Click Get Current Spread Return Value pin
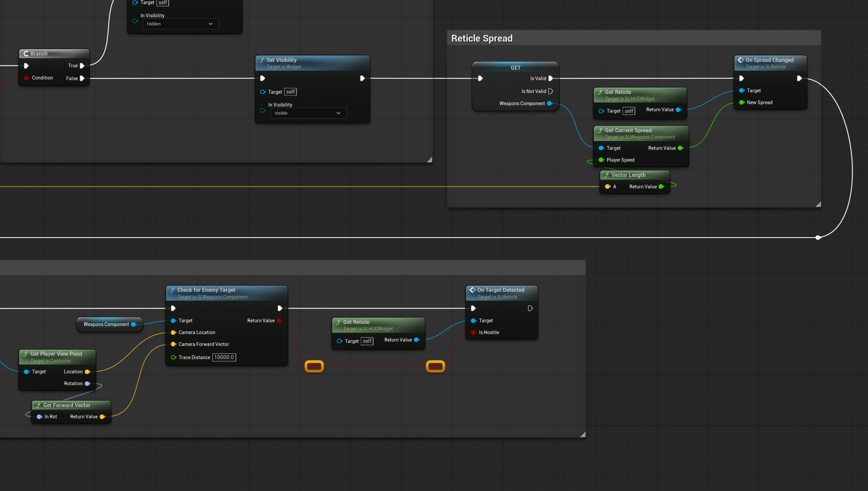The width and height of the screenshot is (868, 491). [x=680, y=148]
